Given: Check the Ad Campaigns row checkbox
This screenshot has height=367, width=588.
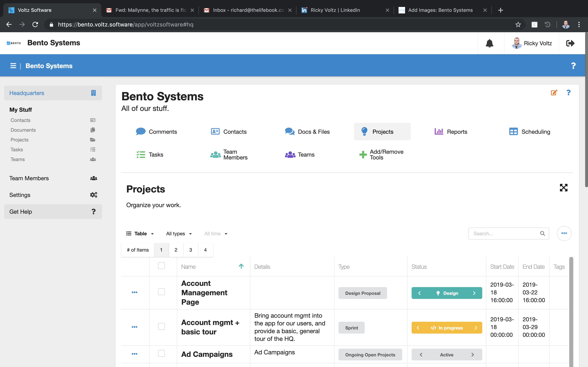Looking at the screenshot, I should click(x=161, y=353).
